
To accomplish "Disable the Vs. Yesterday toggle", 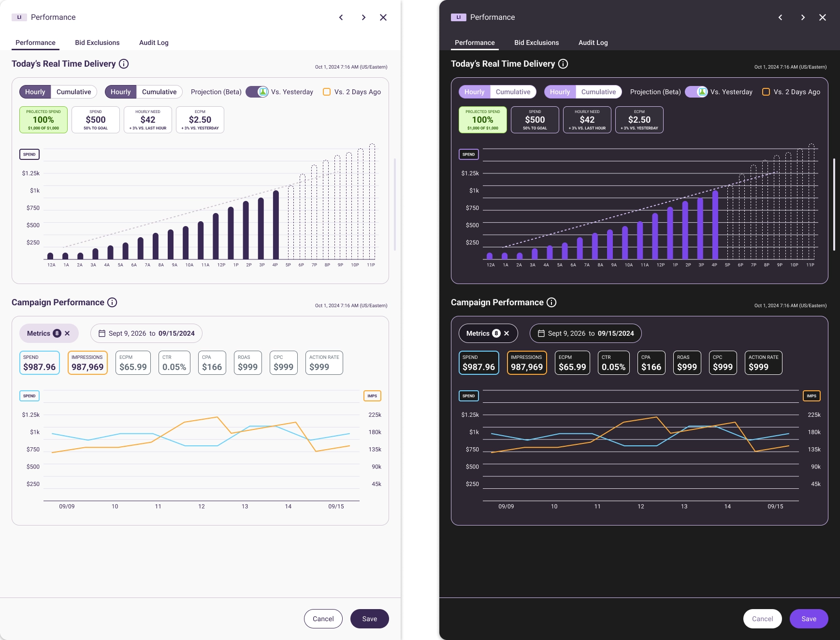I will [x=256, y=92].
